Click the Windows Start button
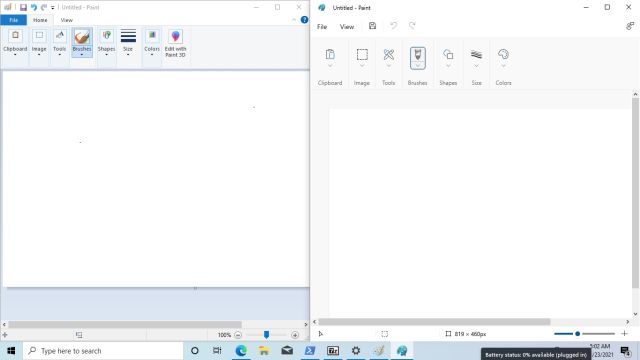 (11, 351)
